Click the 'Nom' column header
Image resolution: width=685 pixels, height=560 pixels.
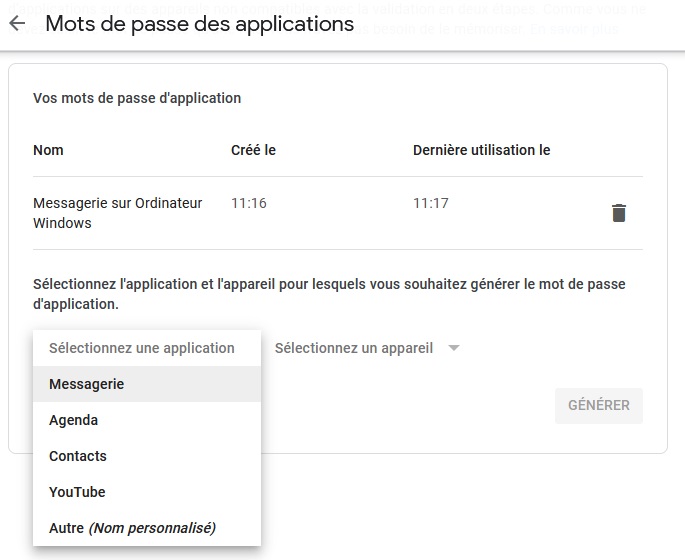click(48, 150)
